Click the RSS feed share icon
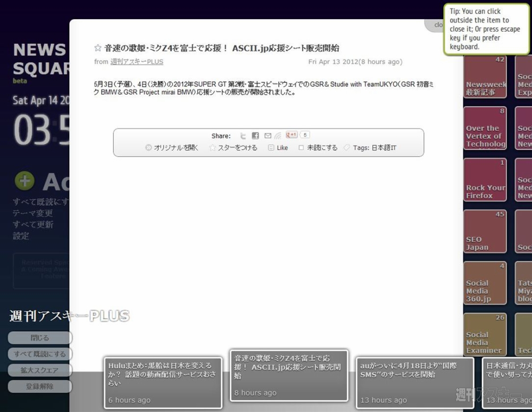Screen dimensions: 532x412 (278, 136)
